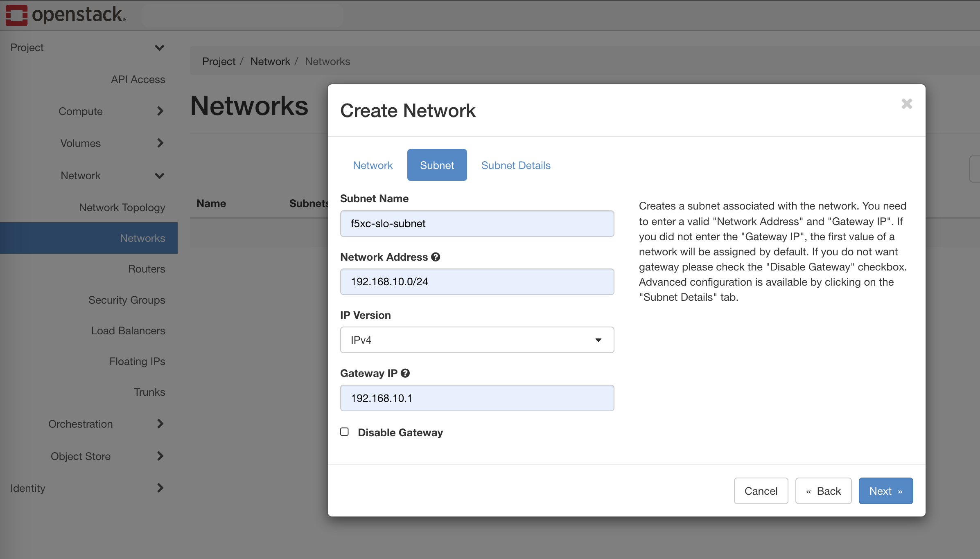Click the Next button
This screenshot has height=559, width=980.
tap(885, 491)
